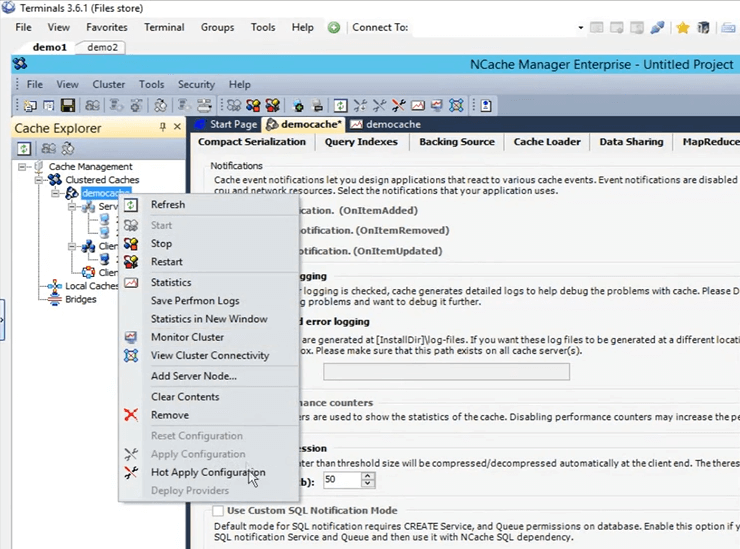Open the Compact Serialization tab
Screen dimensions: 740x549
click(x=252, y=142)
